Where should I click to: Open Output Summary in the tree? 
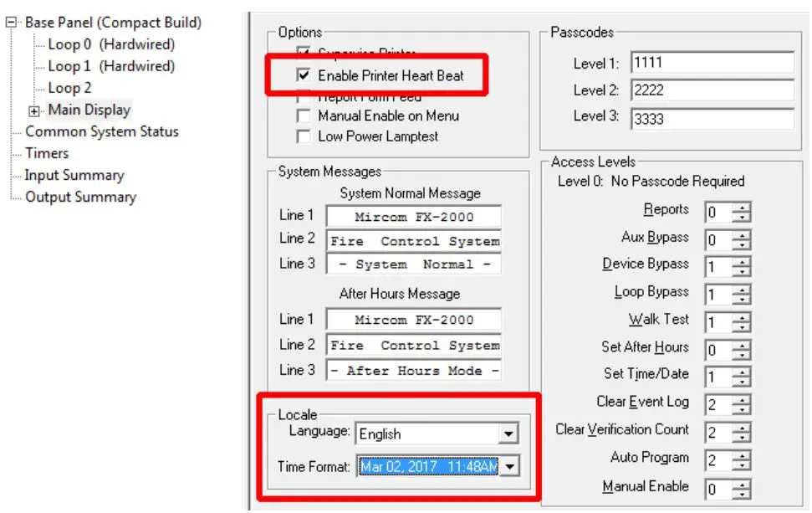[x=81, y=197]
